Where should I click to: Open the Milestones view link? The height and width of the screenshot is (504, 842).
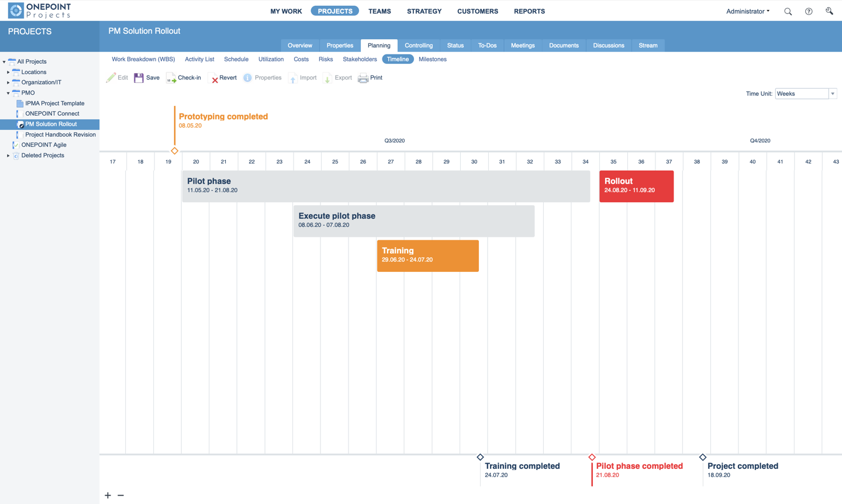tap(433, 59)
